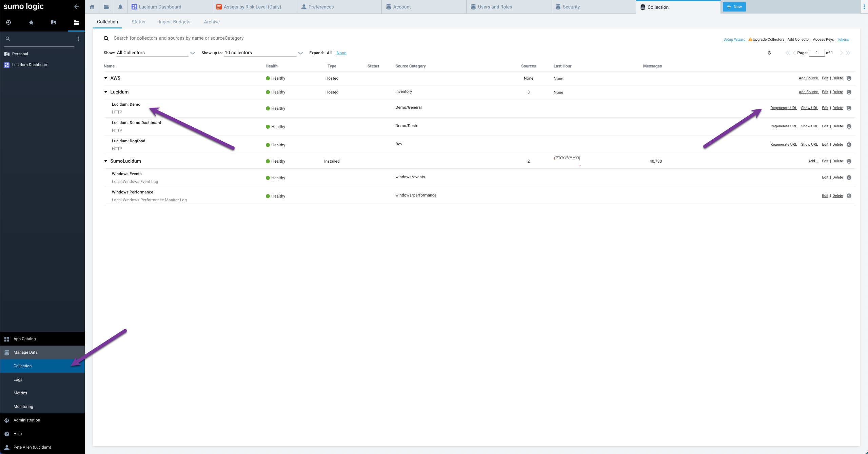Click the refresh icon on Collection page

[x=769, y=53]
